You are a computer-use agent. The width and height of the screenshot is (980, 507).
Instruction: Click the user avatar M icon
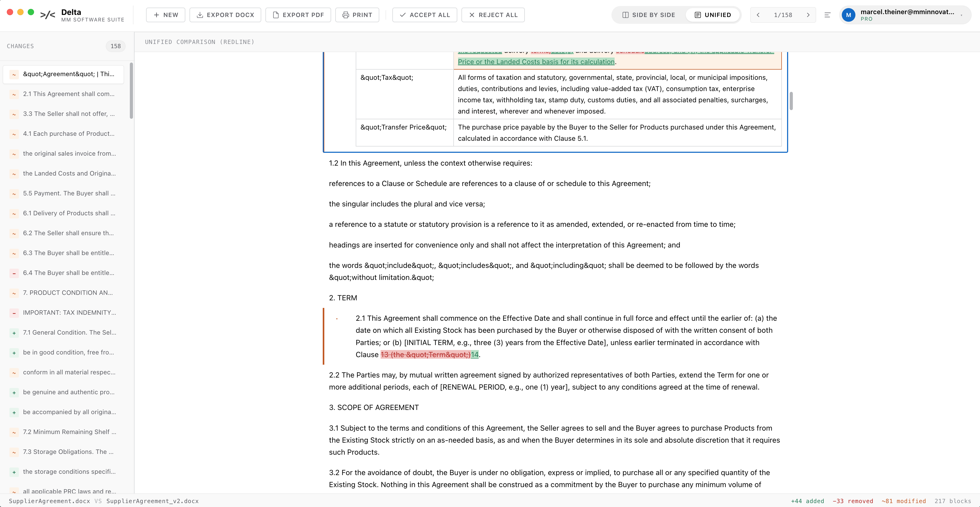coord(849,15)
